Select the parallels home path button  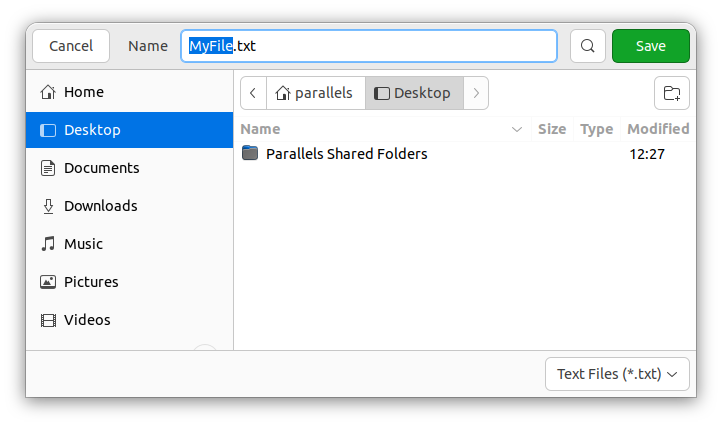tap(315, 93)
